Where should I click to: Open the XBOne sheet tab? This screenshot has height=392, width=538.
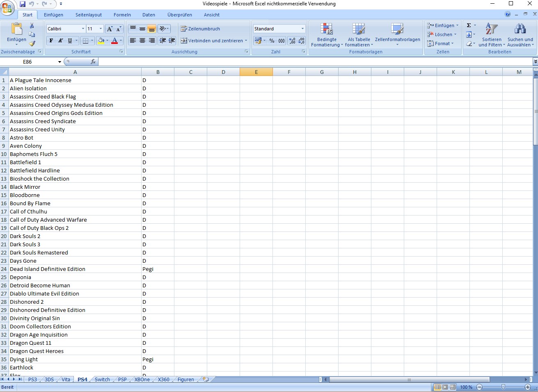coord(142,379)
